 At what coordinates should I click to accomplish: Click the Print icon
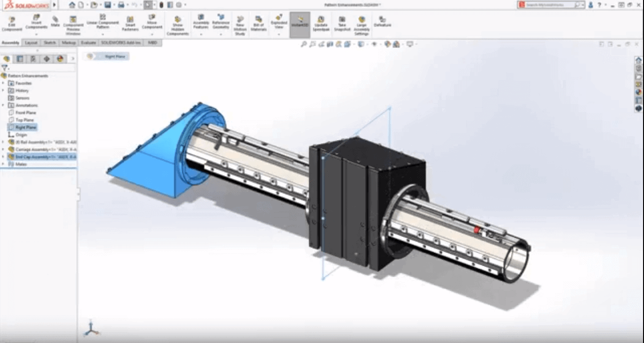pyautogui.click(x=121, y=5)
